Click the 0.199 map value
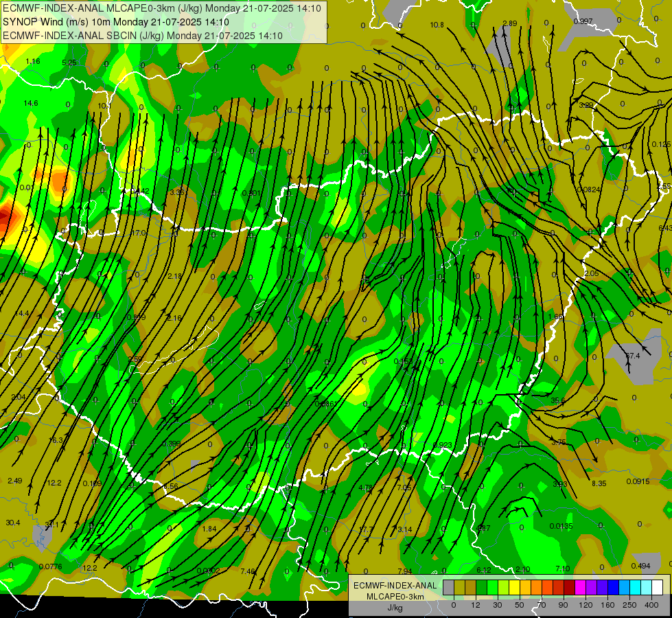 click(92, 484)
